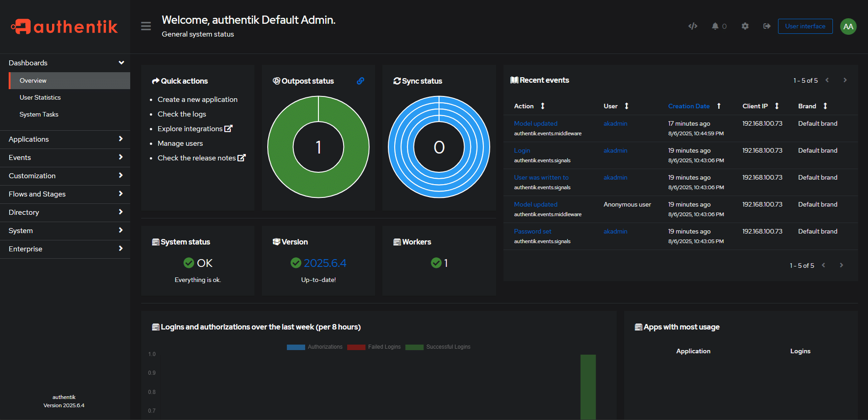The height and width of the screenshot is (420, 868).
Task: Open the notifications bell
Action: [x=715, y=26]
